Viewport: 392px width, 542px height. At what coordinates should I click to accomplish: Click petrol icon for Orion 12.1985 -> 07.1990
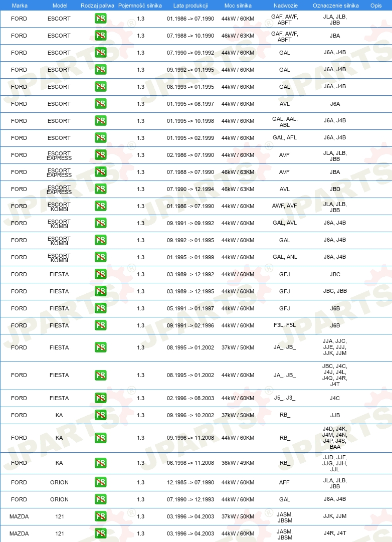(x=101, y=482)
